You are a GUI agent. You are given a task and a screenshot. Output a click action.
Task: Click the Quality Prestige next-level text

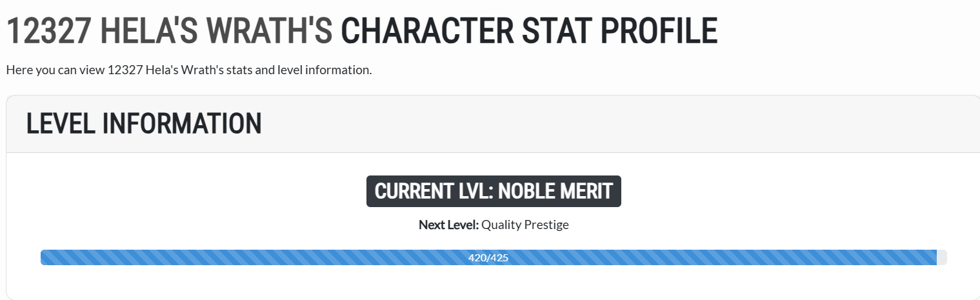tap(525, 225)
